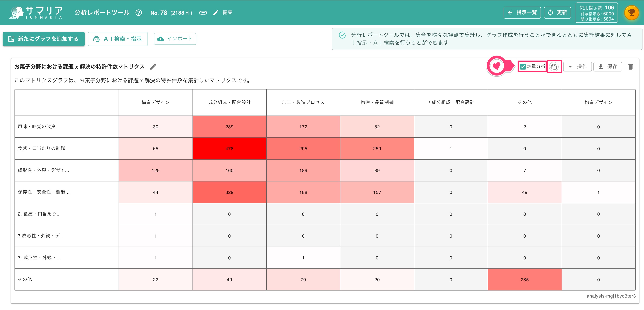The image size is (644, 310).
Task: Click row label 成形性・外観・デザイ…
Action: click(43, 170)
